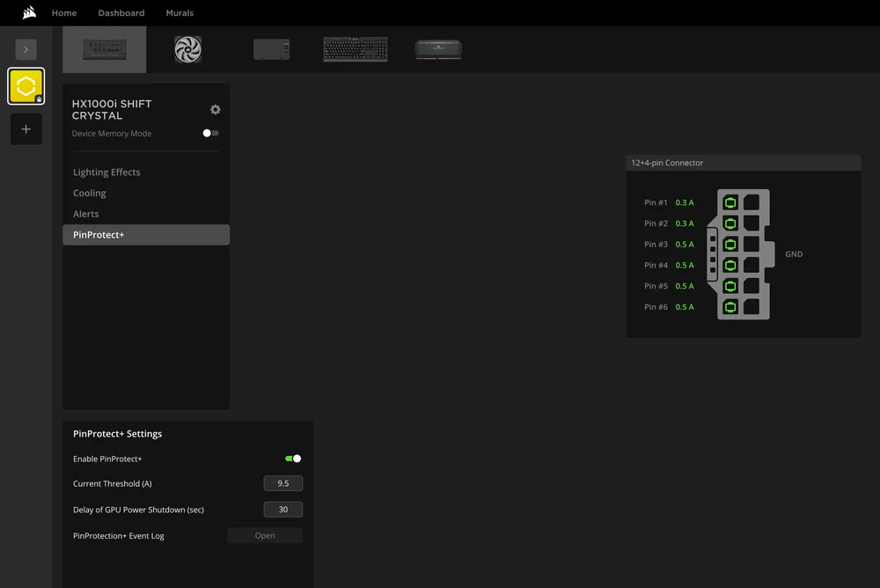Screen dimensions: 880x588
Task: Open the Dashboard tab
Action: point(121,13)
